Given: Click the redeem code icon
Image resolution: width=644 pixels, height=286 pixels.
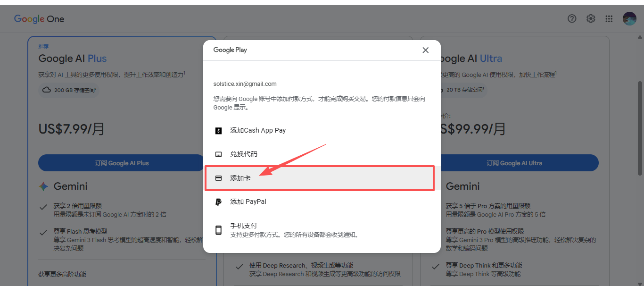Looking at the screenshot, I should [x=218, y=154].
